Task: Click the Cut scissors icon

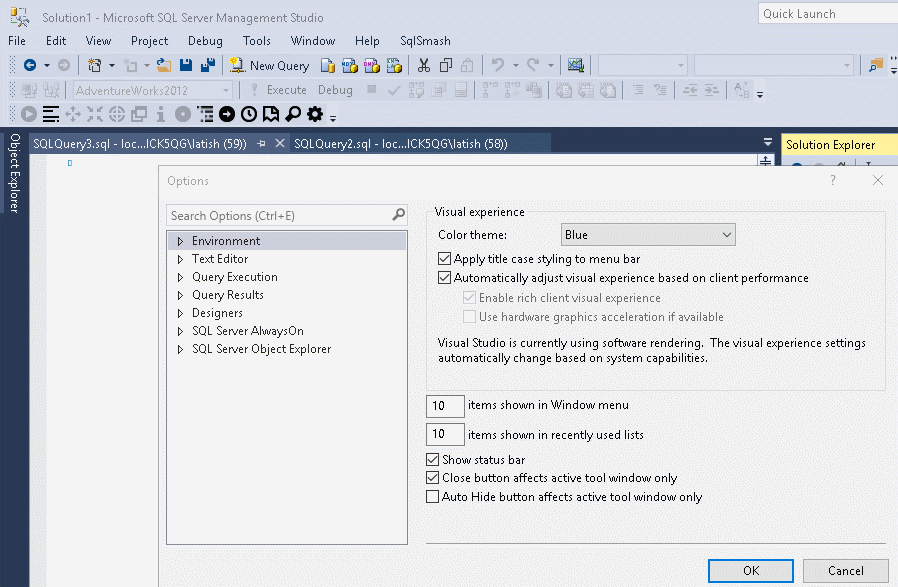Action: click(x=424, y=66)
